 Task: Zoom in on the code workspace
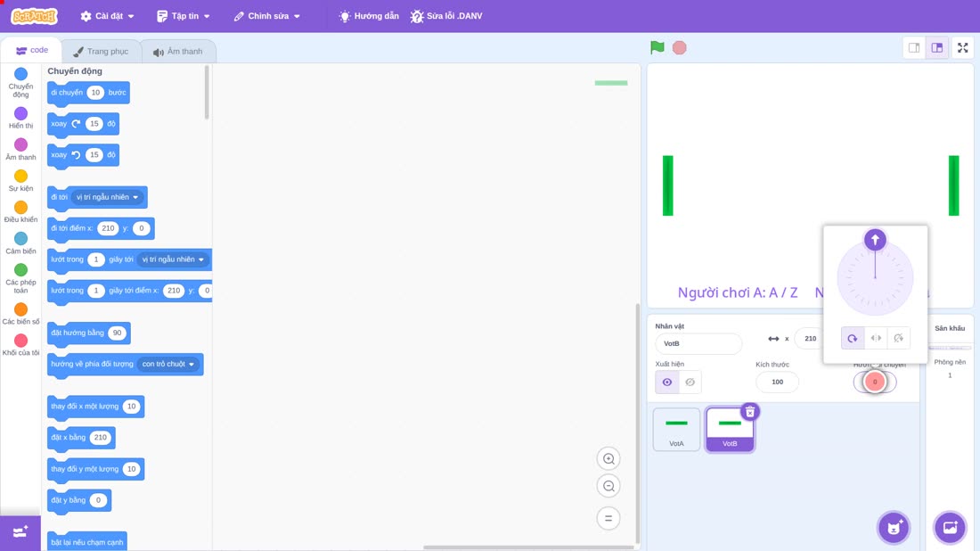tap(608, 458)
